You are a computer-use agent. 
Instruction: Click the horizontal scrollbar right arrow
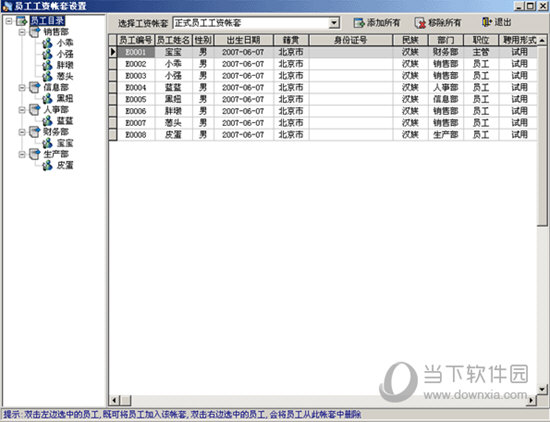[x=532, y=400]
